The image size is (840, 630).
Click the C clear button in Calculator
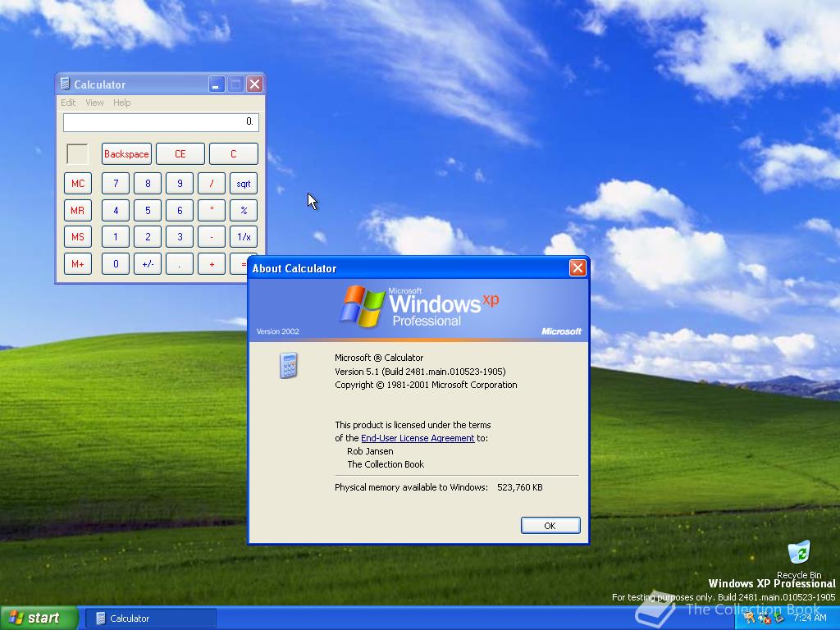(x=234, y=153)
